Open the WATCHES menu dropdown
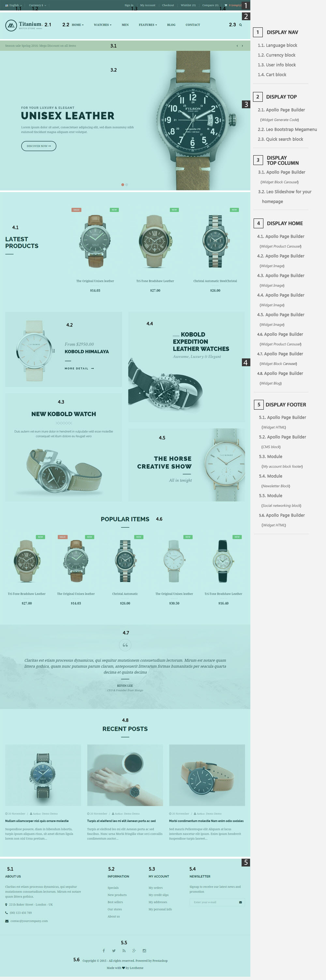Image resolution: width=326 pixels, height=980 pixels. coord(103,25)
